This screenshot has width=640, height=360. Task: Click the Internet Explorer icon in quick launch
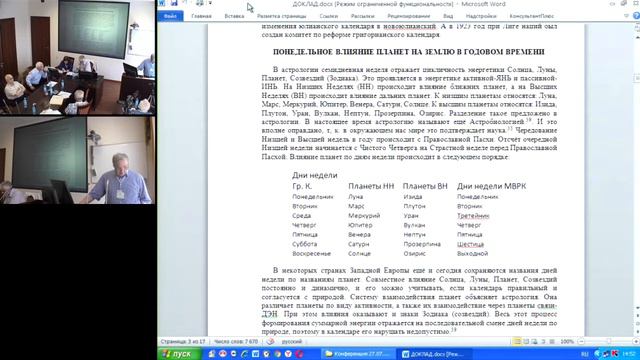[x=244, y=354]
